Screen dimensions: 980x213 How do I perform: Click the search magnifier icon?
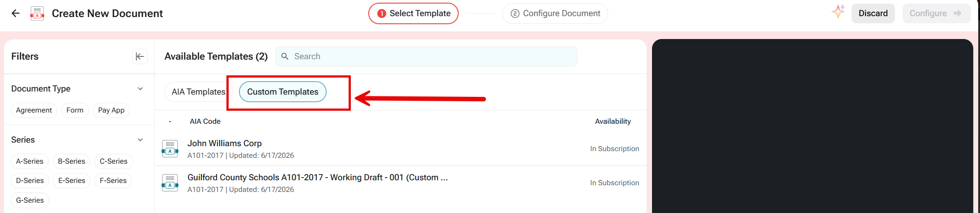pos(285,57)
